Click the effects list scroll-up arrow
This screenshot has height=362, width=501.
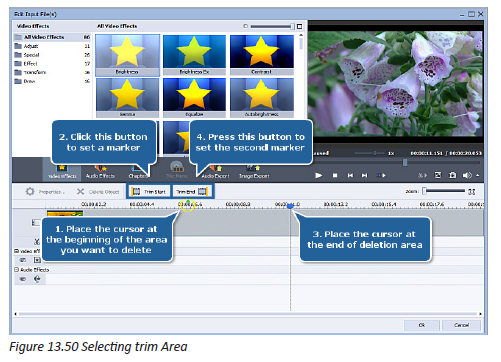pos(301,35)
